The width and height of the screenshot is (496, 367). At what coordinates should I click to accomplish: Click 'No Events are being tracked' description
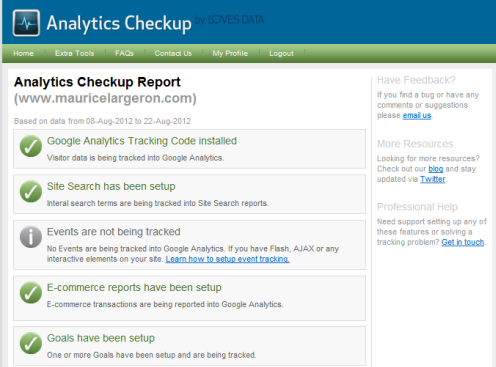pyautogui.click(x=193, y=254)
